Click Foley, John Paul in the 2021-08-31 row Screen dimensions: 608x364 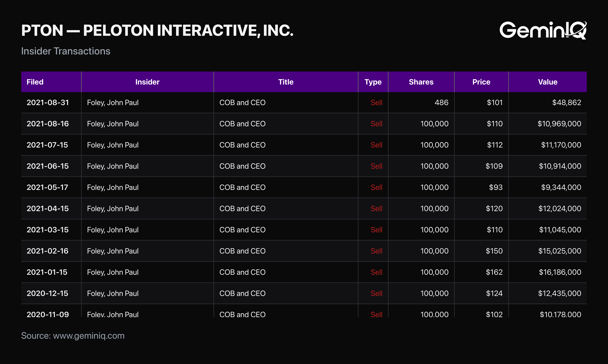tap(113, 103)
